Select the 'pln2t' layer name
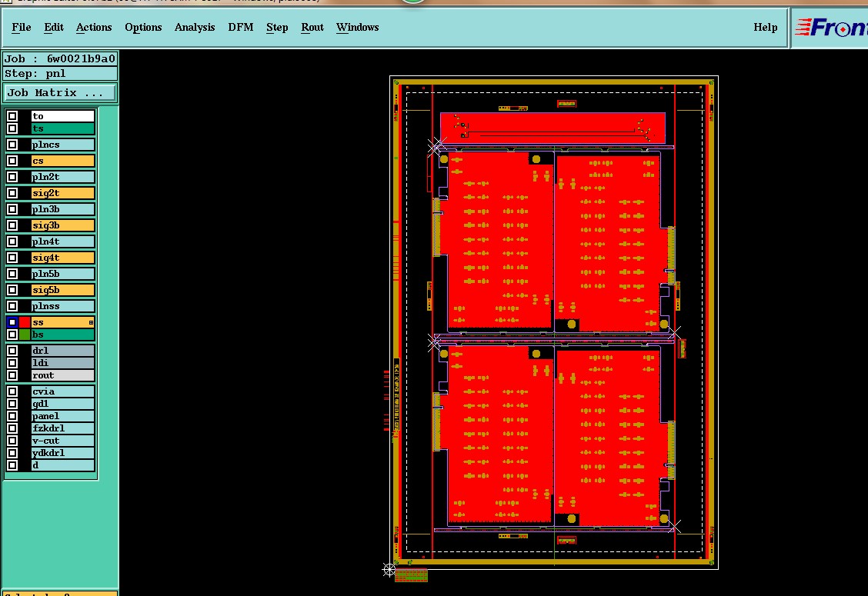The image size is (868, 596). tap(62, 177)
